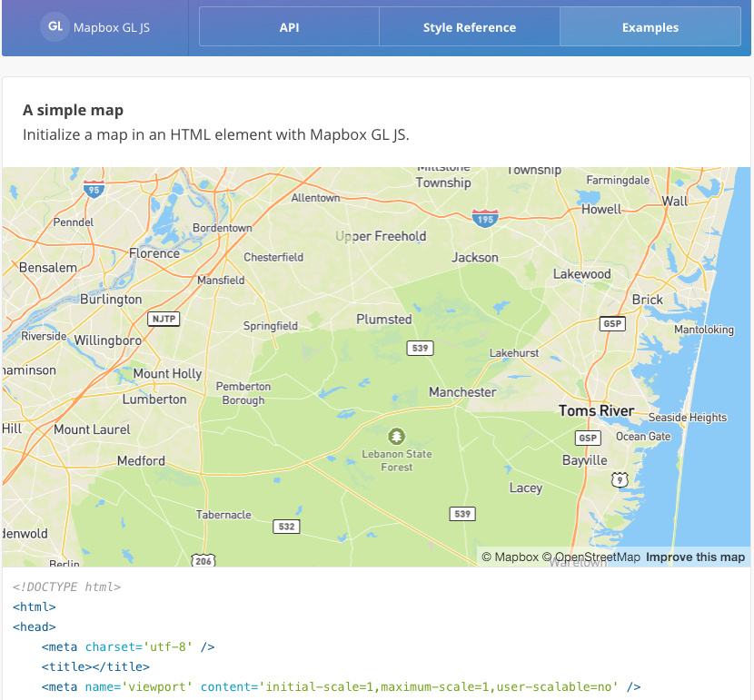Click the <!DOCTYPE html> code line
Viewport: 754px width, 700px height.
click(66, 587)
